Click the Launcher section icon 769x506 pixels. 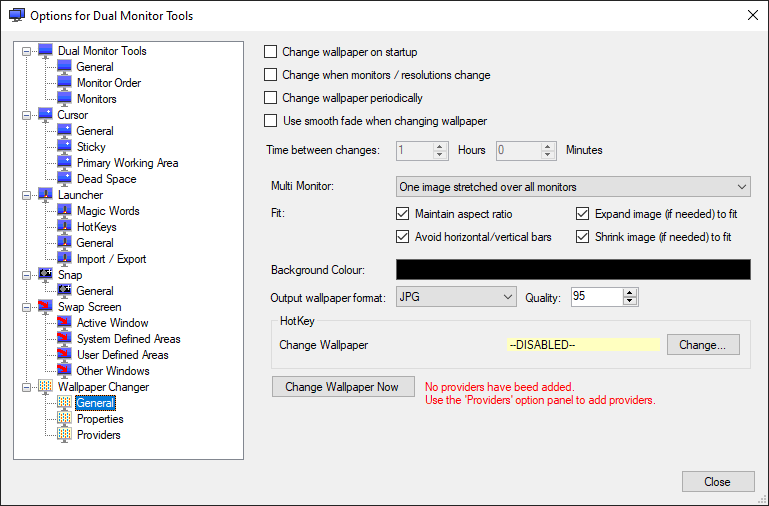point(46,195)
